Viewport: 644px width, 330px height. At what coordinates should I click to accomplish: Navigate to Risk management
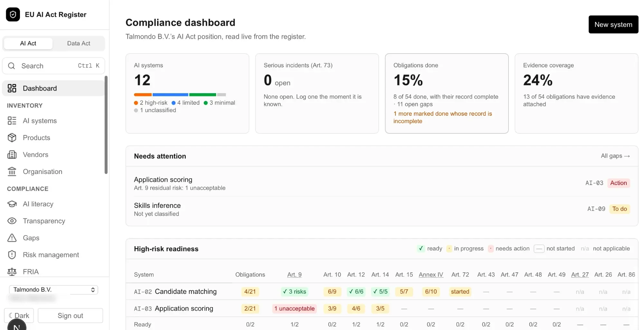53,255
